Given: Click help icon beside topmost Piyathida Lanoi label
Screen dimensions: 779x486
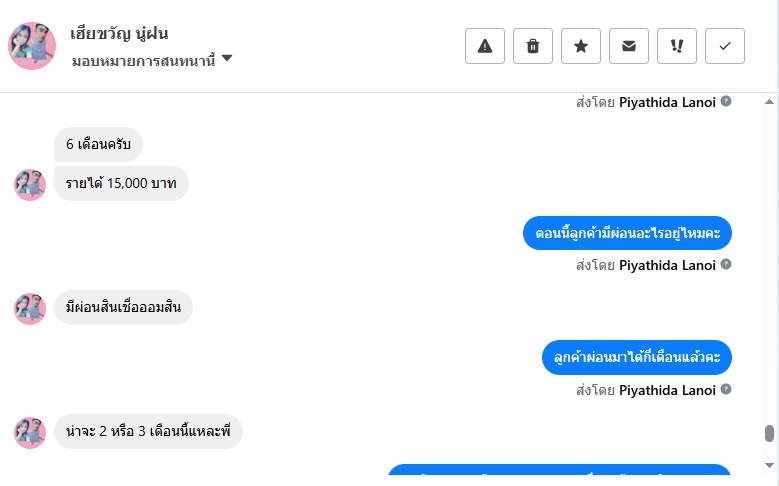Looking at the screenshot, I should click(x=726, y=101).
